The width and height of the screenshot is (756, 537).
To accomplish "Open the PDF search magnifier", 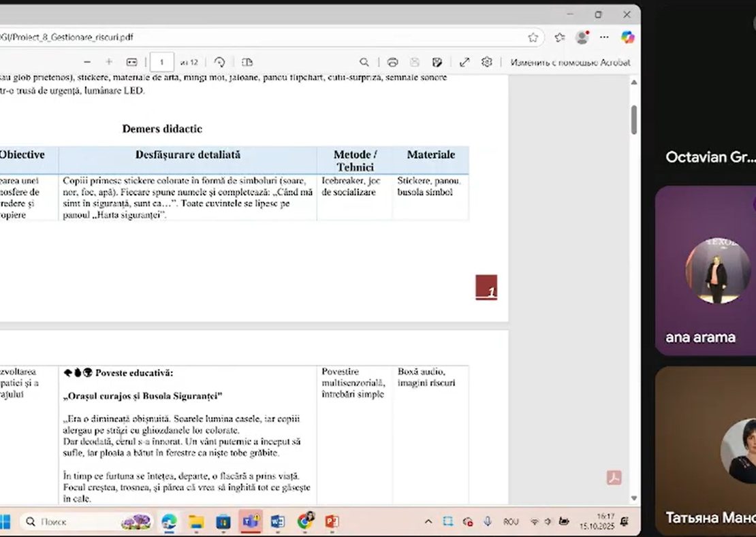I will point(364,62).
